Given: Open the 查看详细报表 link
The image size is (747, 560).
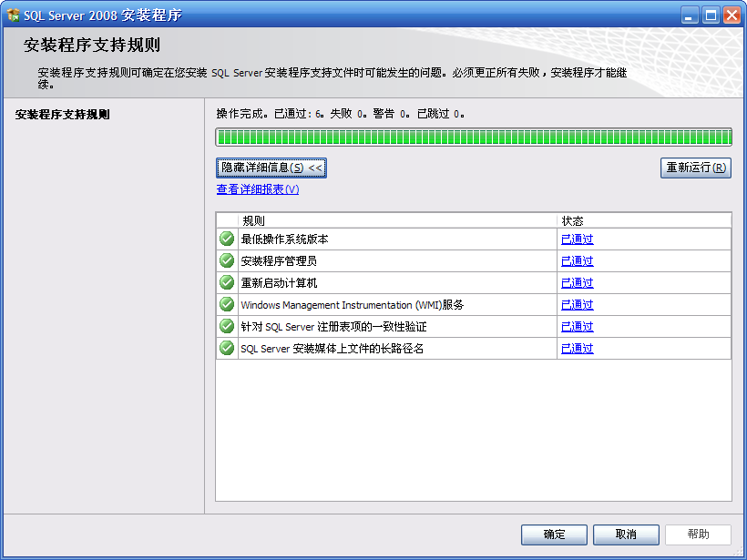Looking at the screenshot, I should pyautogui.click(x=258, y=189).
